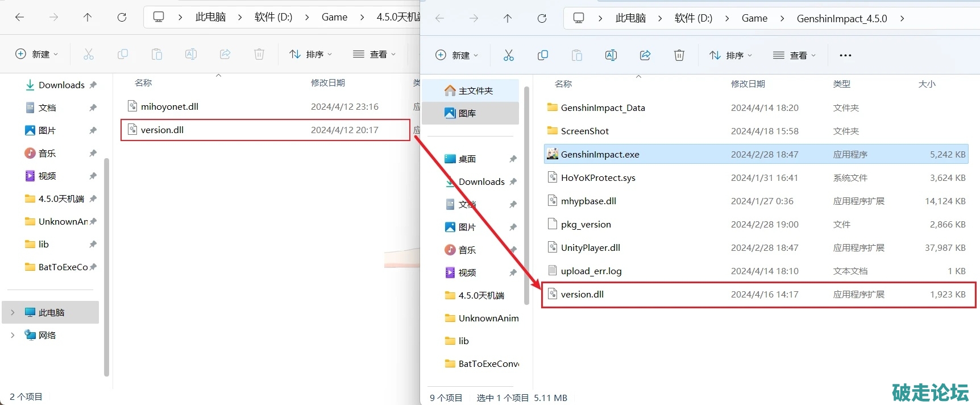Click the left navigation pane scrollbar
This screenshot has height=405, width=980.
(106, 267)
